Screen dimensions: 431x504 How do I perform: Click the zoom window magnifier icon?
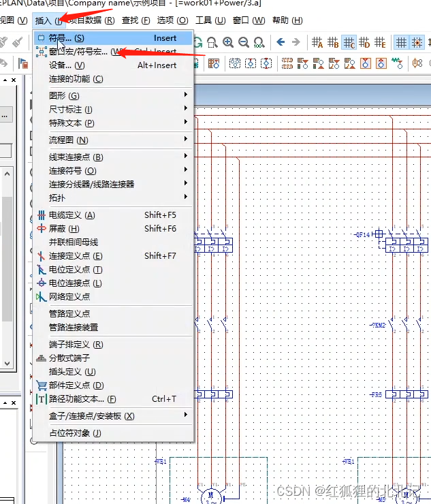pyautogui.click(x=212, y=42)
